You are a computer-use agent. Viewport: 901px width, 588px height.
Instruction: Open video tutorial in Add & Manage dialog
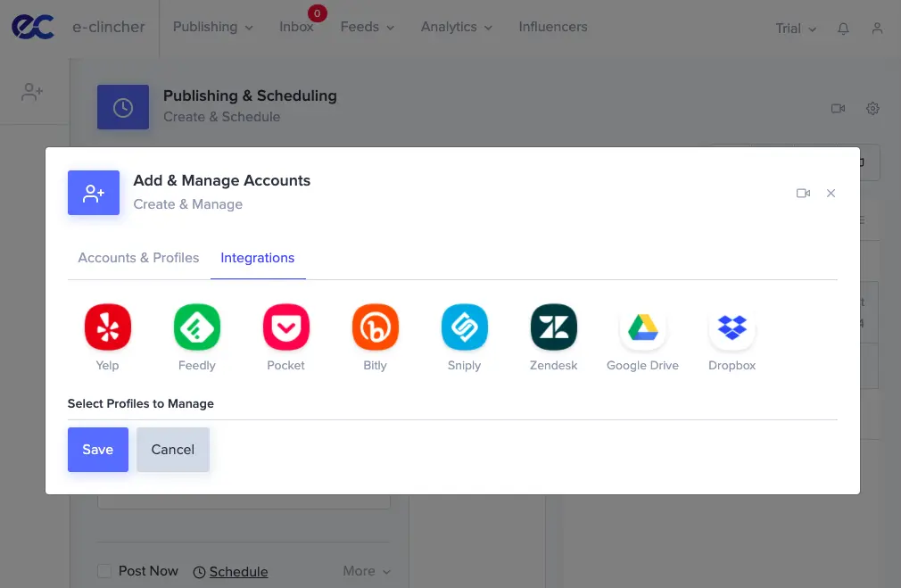803,193
